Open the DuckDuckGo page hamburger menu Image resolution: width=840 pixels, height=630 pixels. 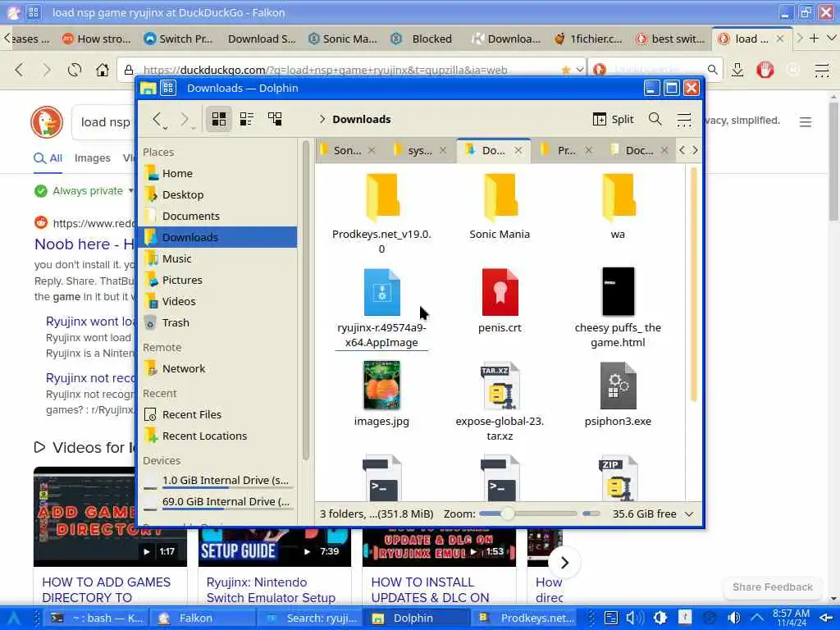click(806, 122)
